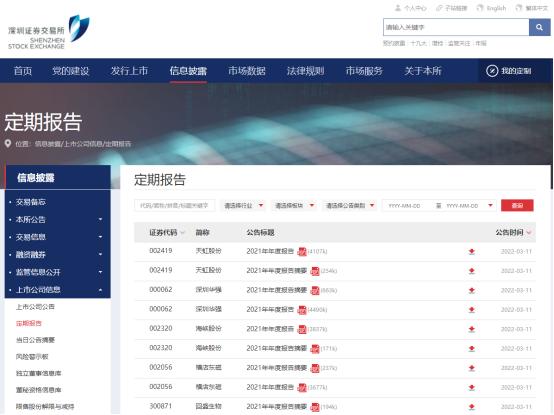Screen dimensions: 554x415
Task: Download 天虹股份 年度报告摘要 via red arrow
Action: 472,271
